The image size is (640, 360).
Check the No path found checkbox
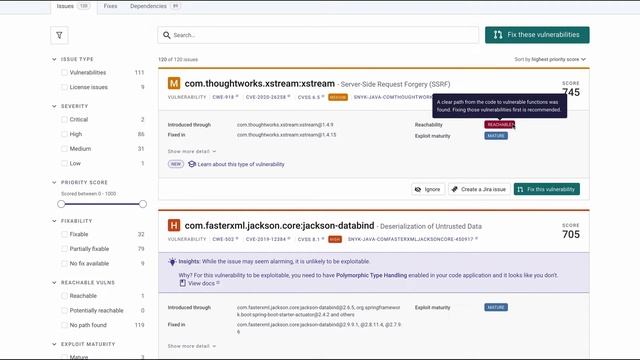(64, 325)
